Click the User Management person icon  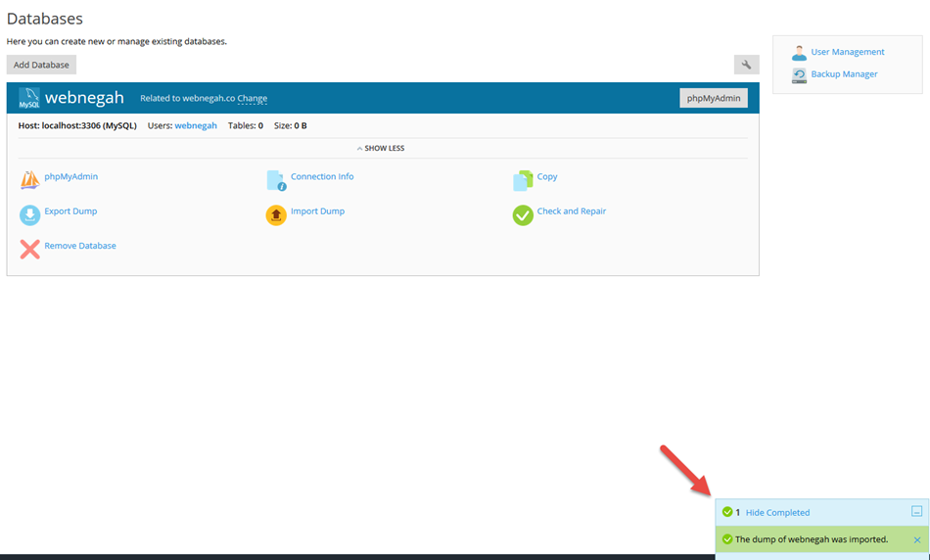[799, 53]
